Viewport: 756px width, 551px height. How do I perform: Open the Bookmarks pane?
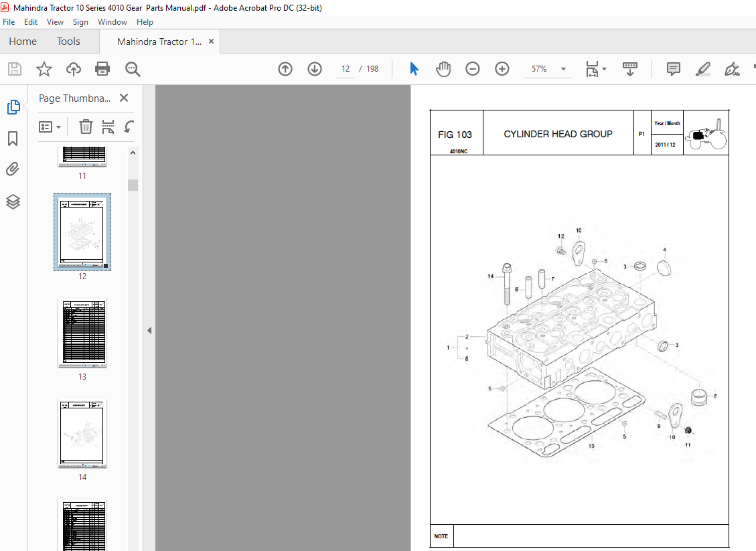[x=13, y=139]
